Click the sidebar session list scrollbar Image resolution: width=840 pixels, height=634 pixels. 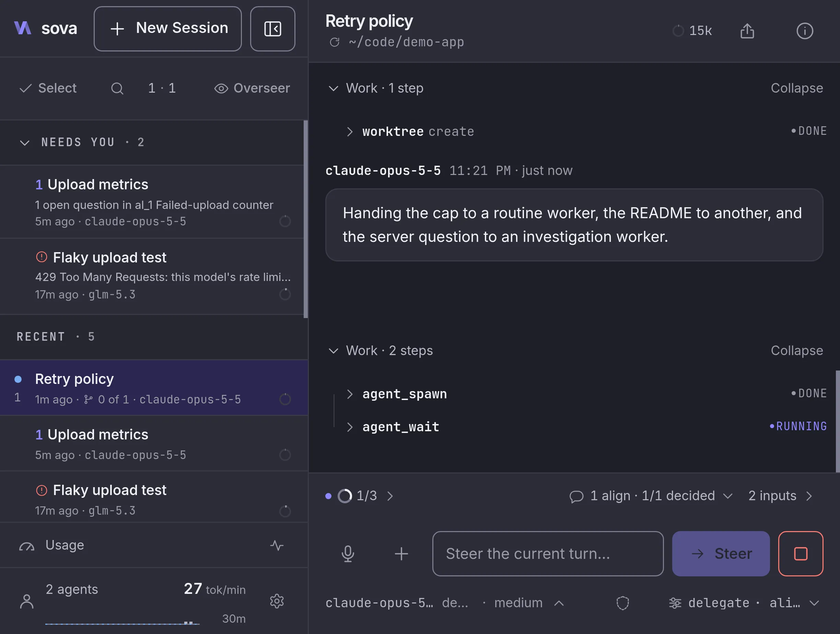click(306, 219)
